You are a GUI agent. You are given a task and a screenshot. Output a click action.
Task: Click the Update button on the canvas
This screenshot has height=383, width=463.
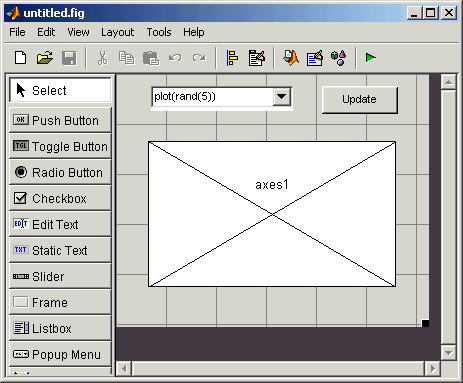point(360,100)
